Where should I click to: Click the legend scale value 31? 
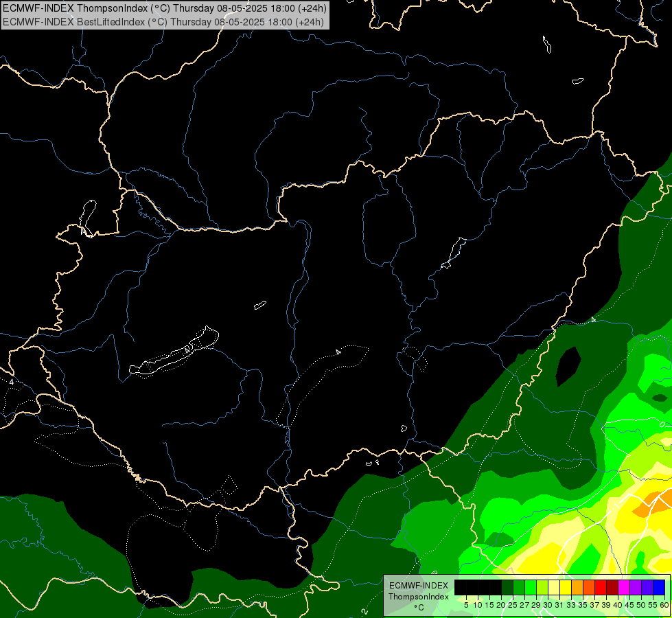pyautogui.click(x=559, y=605)
